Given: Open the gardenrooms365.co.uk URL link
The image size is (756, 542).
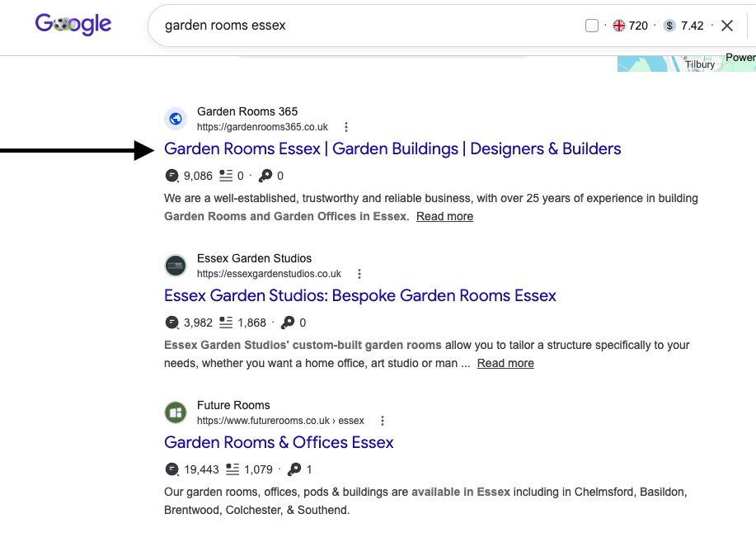Looking at the screenshot, I should (x=262, y=127).
